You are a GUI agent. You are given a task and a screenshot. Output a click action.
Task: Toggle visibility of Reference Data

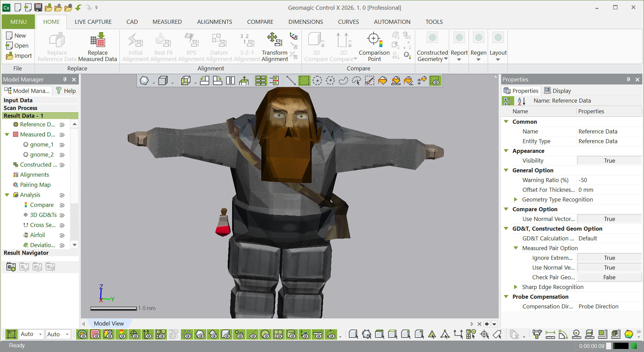62,125
